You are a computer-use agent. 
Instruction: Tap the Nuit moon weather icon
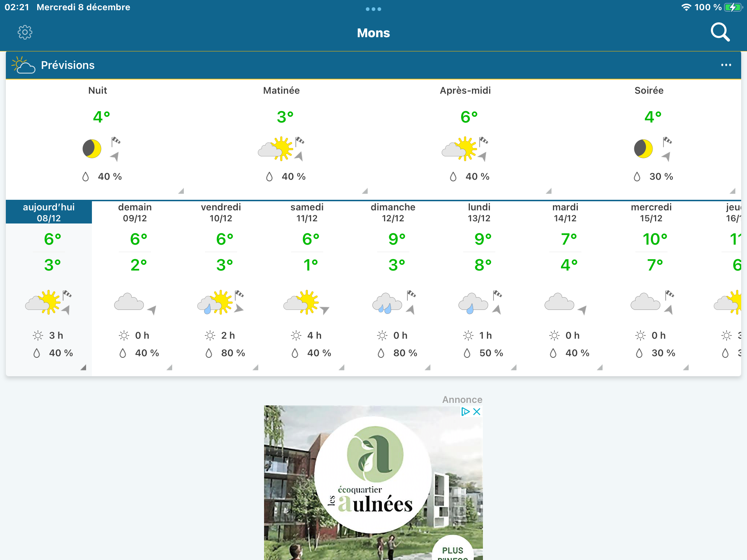[x=92, y=149]
